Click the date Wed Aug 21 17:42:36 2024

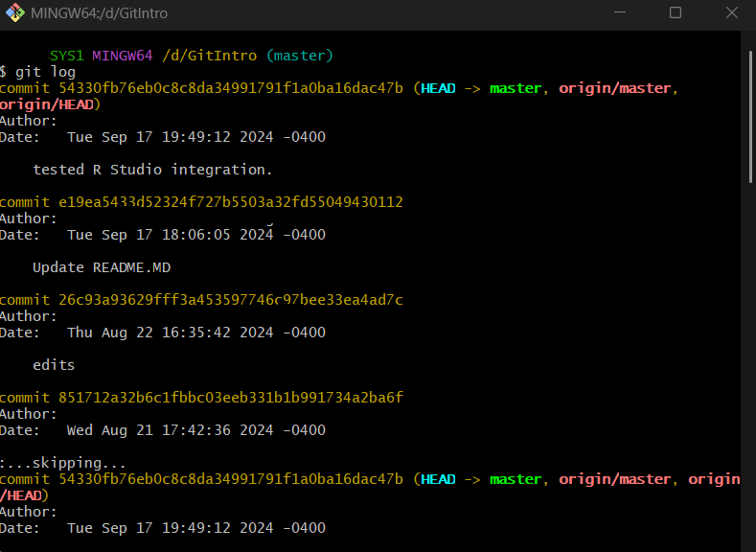click(196, 430)
